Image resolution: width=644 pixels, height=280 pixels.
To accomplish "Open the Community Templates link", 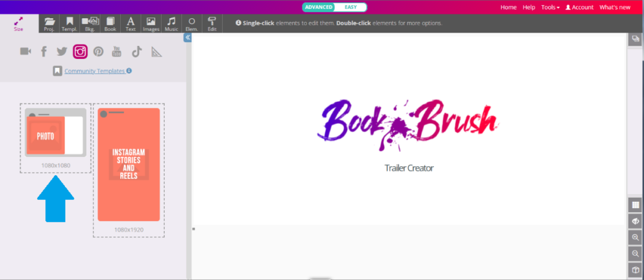I will (94, 71).
